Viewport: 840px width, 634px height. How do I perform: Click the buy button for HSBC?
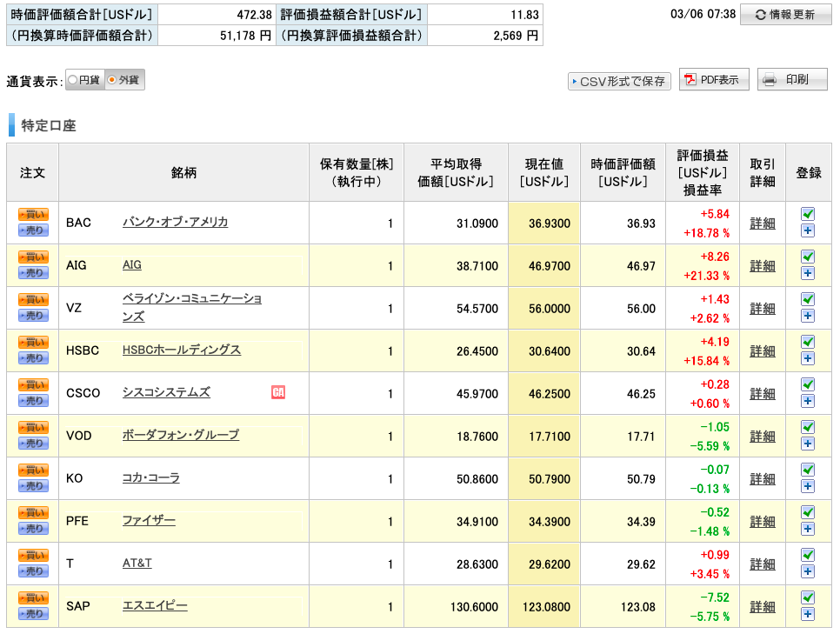pyautogui.click(x=33, y=343)
